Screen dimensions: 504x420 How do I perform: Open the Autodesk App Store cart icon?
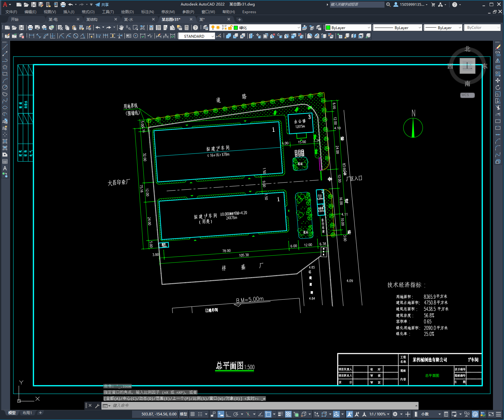click(x=433, y=4)
